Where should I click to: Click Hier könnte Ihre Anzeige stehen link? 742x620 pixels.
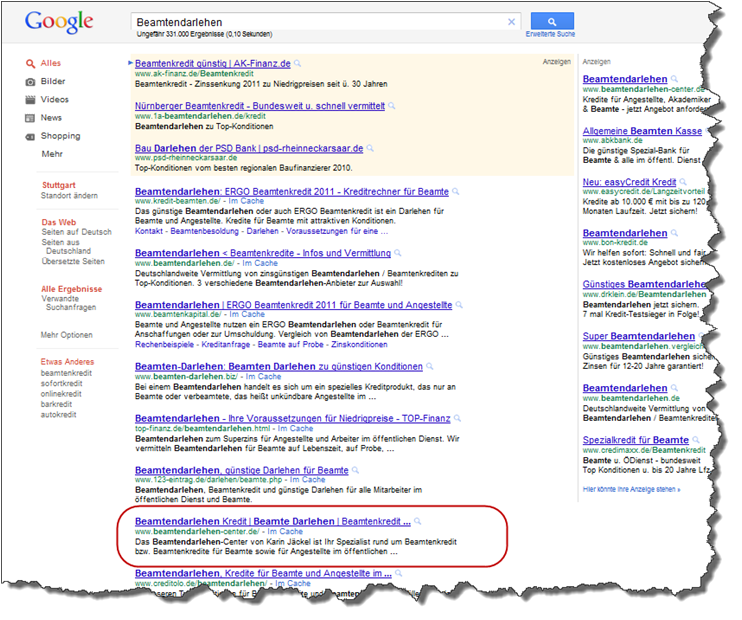[x=631, y=489]
